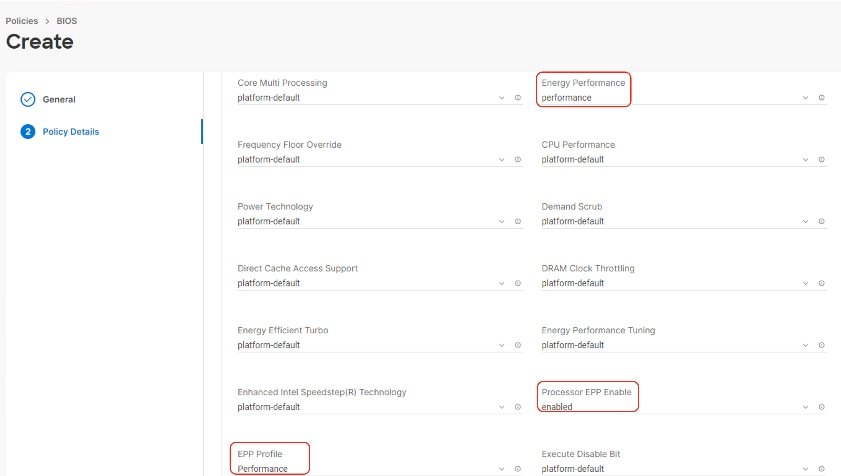This screenshot has height=476, width=841.
Task: Click the BIOS breadcrumb link
Action: pos(66,21)
